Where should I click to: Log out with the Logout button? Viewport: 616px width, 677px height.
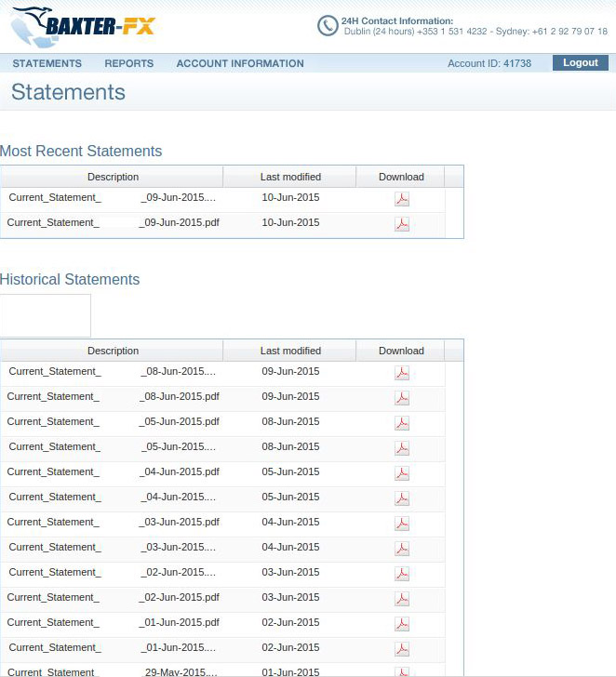pyautogui.click(x=580, y=62)
